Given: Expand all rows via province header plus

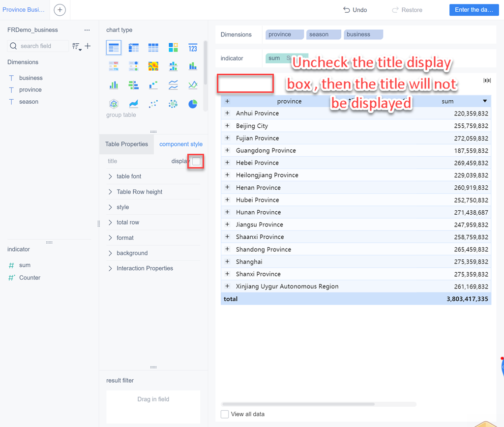Looking at the screenshot, I should click(x=227, y=101).
